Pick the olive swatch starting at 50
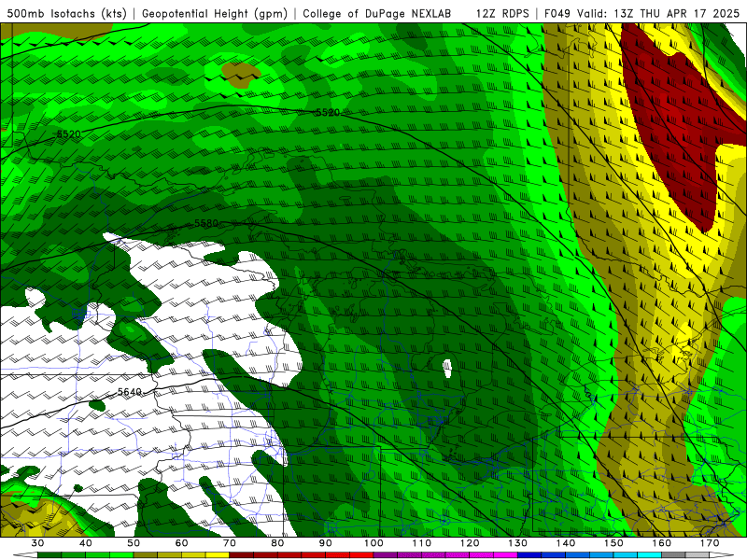This screenshot has width=747, height=560. [x=146, y=555]
